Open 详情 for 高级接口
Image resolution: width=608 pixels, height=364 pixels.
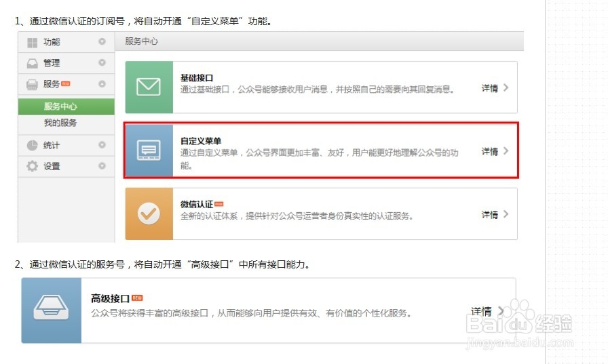click(481, 311)
